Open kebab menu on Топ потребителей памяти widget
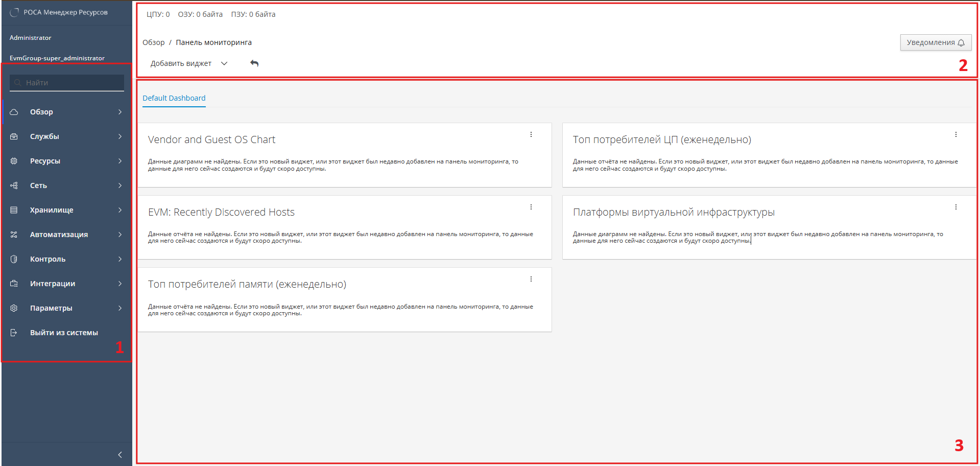 (531, 279)
